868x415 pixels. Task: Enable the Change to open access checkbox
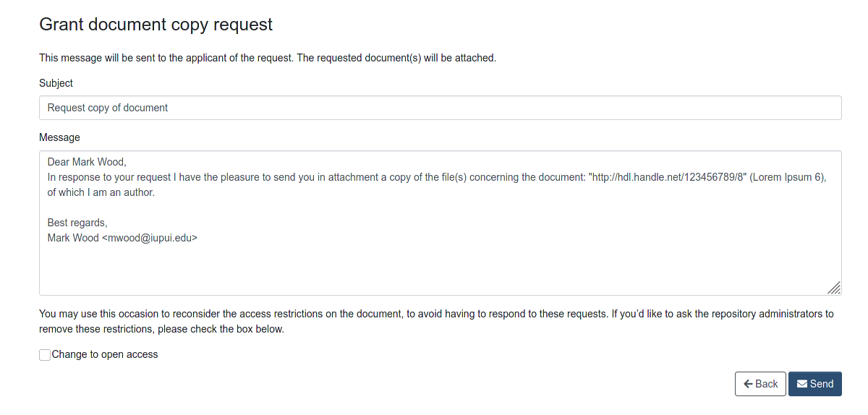coord(45,355)
